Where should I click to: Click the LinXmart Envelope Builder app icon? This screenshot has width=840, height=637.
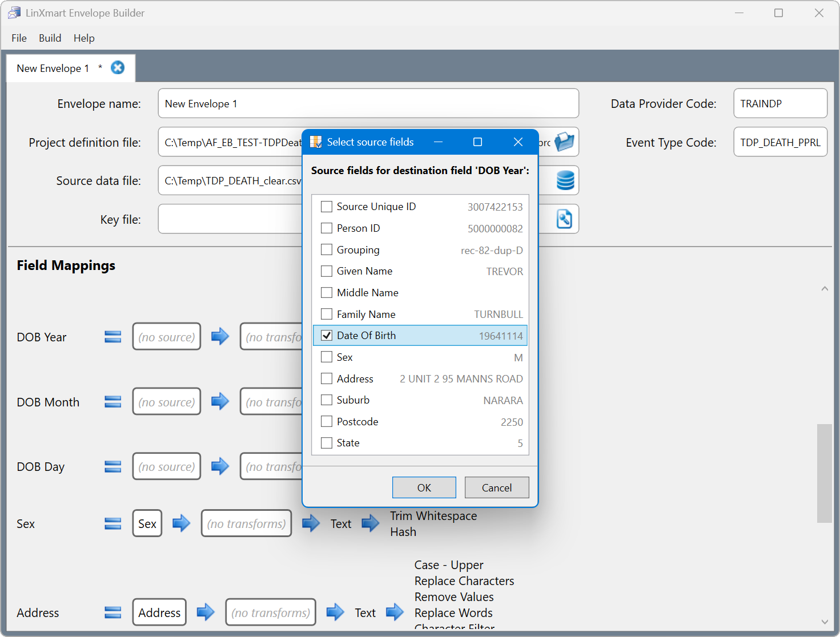click(x=14, y=13)
